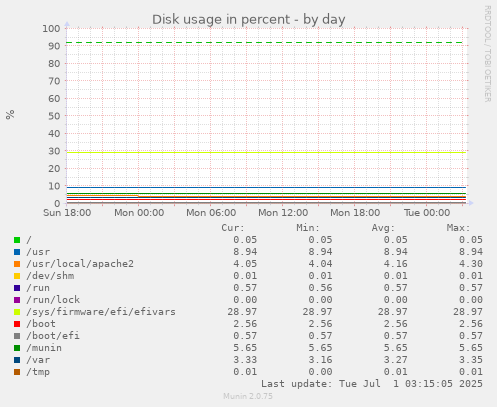Click the magenta swatch next to /run/lock
The image size is (497, 407).
click(x=17, y=300)
